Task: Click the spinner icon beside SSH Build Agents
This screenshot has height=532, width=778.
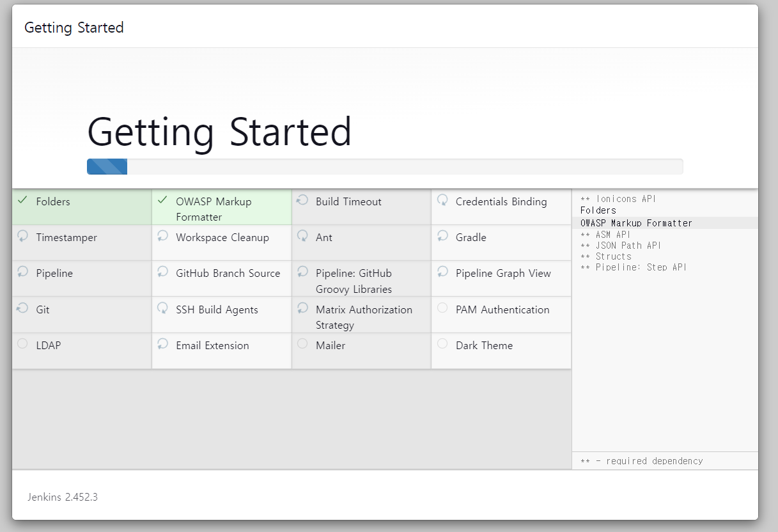Action: (x=162, y=308)
